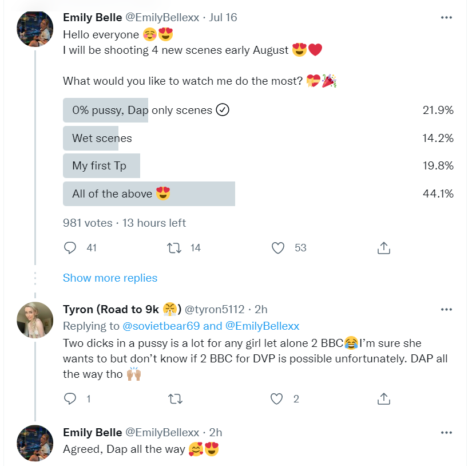Image resolution: width=476 pixels, height=466 pixels.
Task: Expand Show more replies
Action: [x=110, y=278]
